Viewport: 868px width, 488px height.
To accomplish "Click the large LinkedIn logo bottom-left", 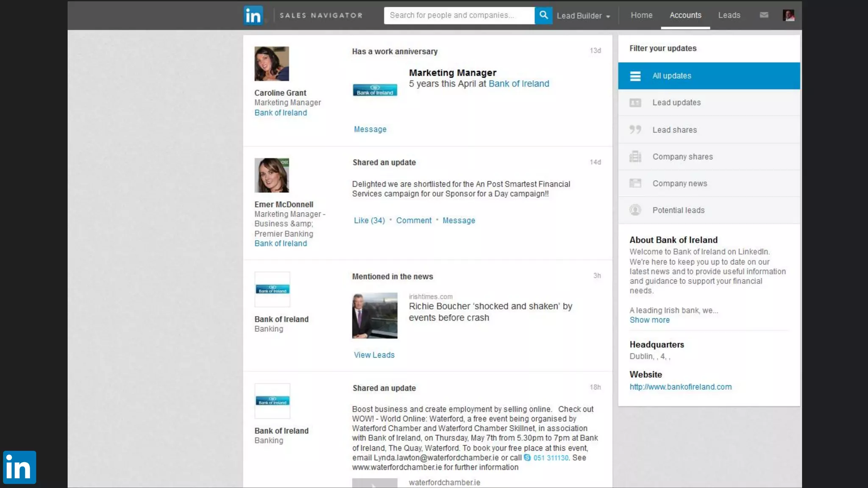I will pos(19,467).
